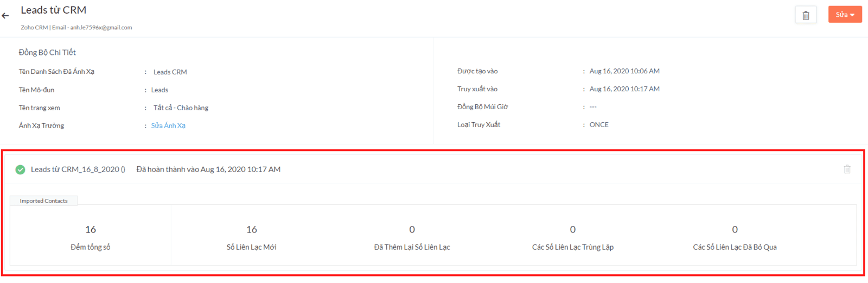The image size is (868, 283).
Task: Click the Đồng Bộ Chi Tiết section heading
Action: (x=47, y=53)
